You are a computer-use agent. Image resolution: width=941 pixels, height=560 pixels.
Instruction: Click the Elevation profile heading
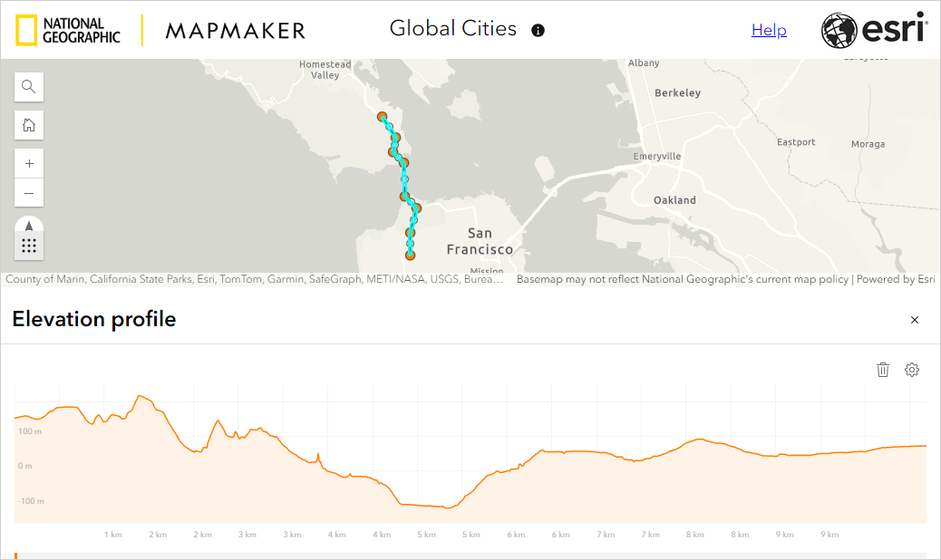click(x=93, y=320)
